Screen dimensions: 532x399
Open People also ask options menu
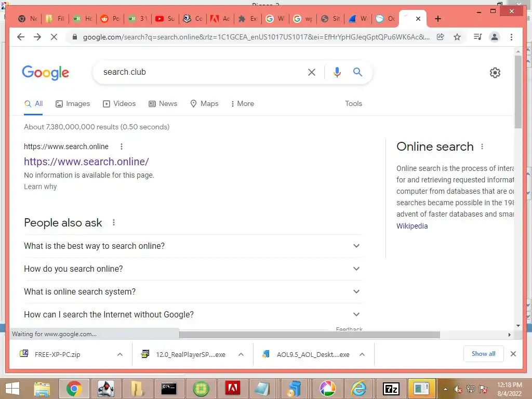114,222
